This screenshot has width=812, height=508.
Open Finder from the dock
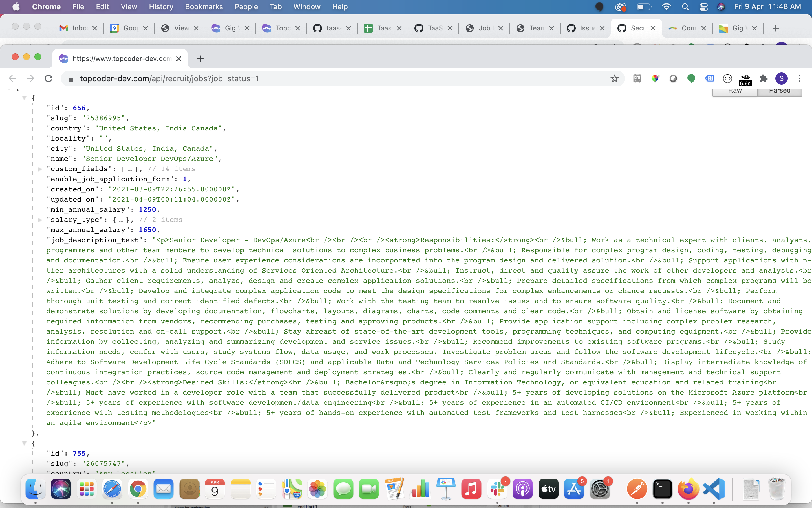coord(36,489)
